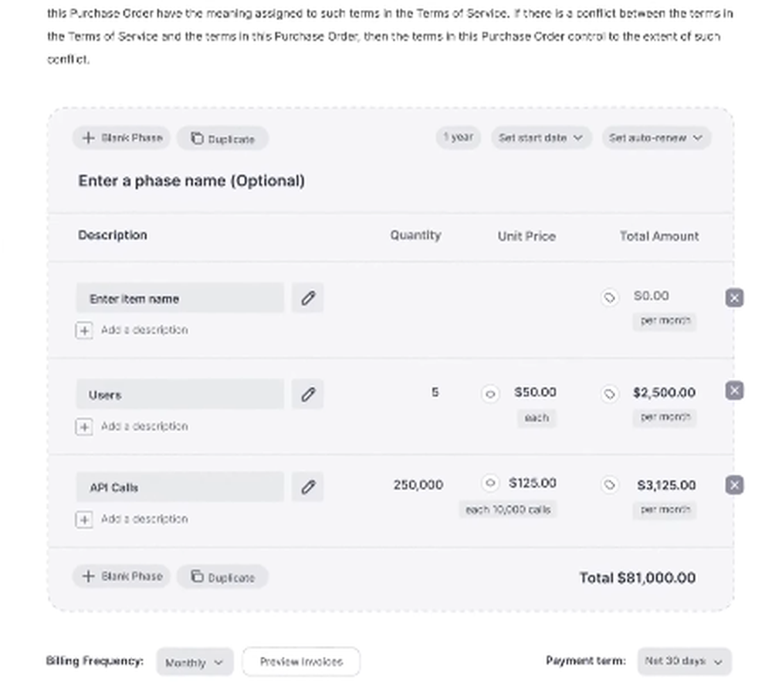
Task: Click tag icon beside $0.00 amount
Action: [609, 297]
